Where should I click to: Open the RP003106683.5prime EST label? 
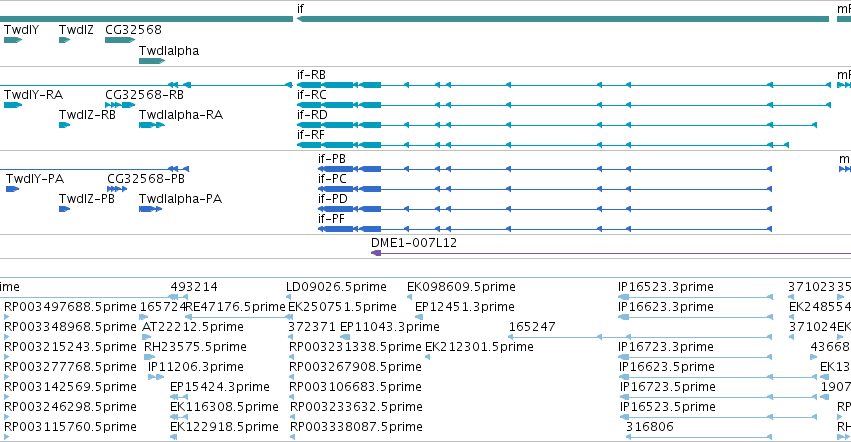(x=355, y=387)
